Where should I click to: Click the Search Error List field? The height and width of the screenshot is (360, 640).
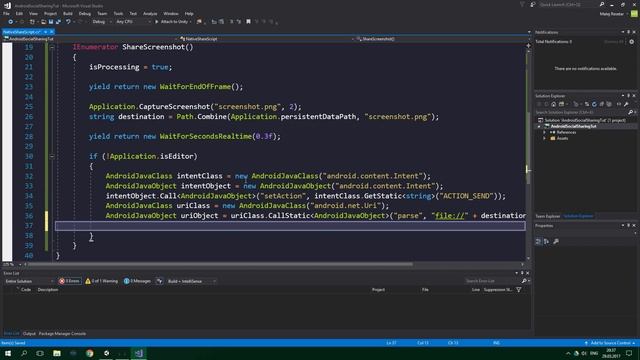(492, 281)
